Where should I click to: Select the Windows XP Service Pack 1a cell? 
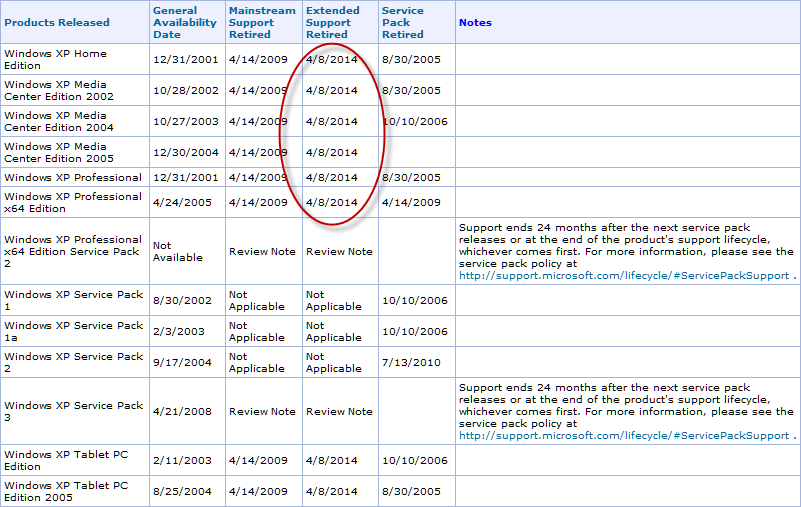(x=74, y=331)
